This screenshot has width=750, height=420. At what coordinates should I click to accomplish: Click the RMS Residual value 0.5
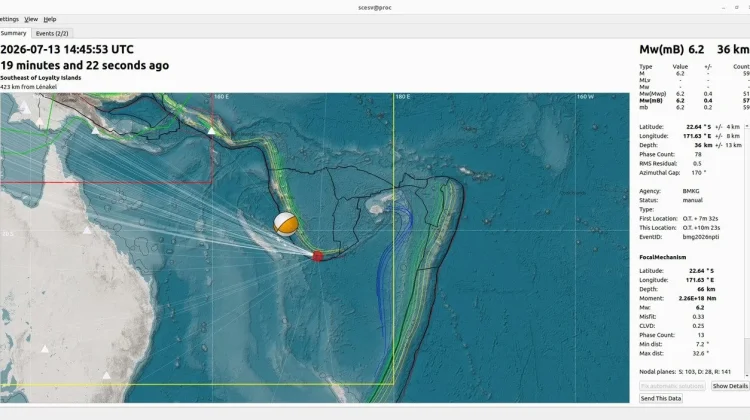click(x=697, y=163)
